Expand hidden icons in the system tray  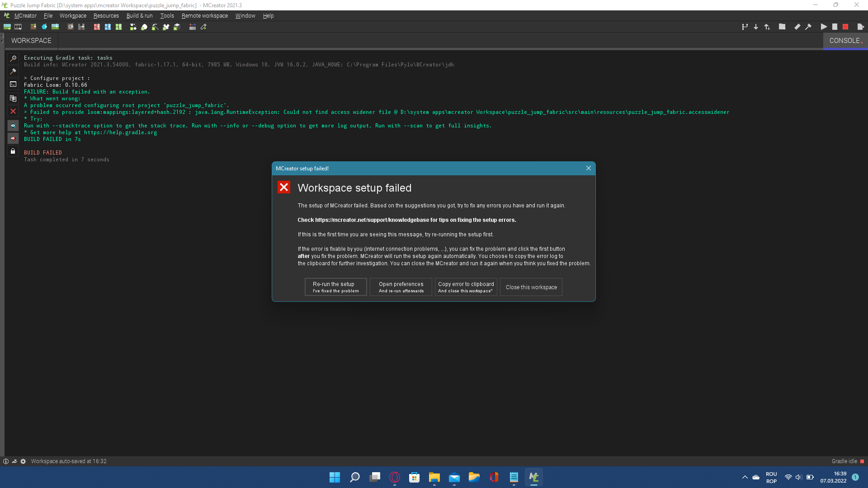[745, 477]
